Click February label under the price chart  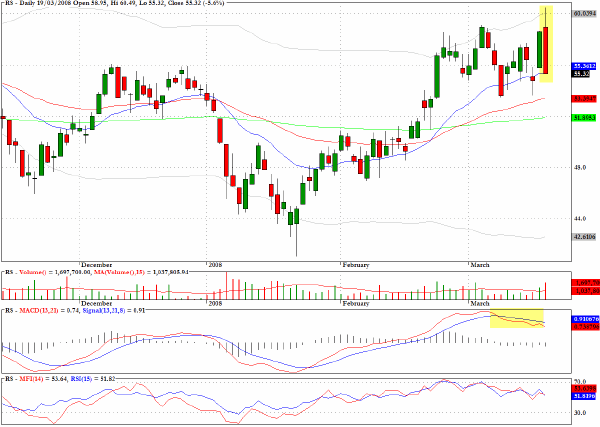[355, 265]
